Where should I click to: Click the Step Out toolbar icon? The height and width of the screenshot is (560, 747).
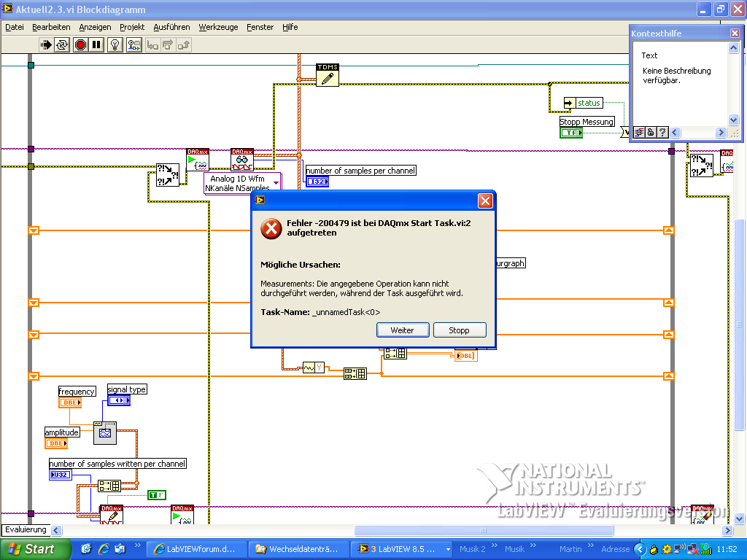(x=183, y=44)
